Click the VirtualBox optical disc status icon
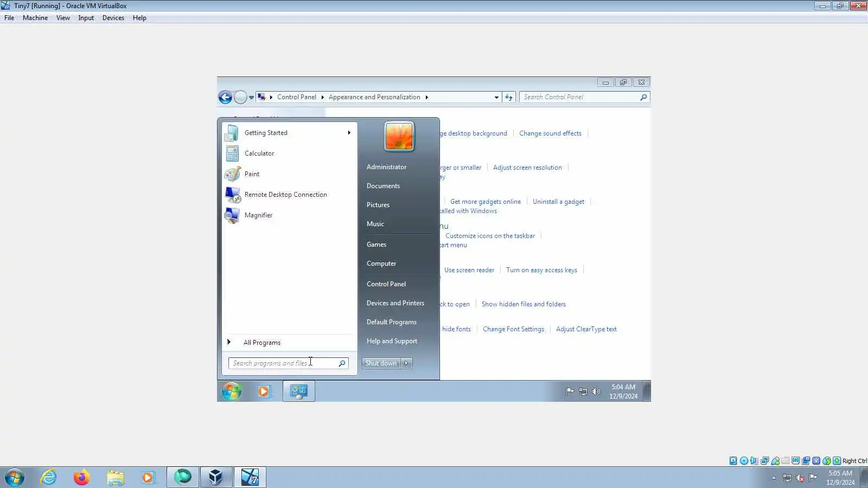The image size is (868, 488). pos(744,461)
